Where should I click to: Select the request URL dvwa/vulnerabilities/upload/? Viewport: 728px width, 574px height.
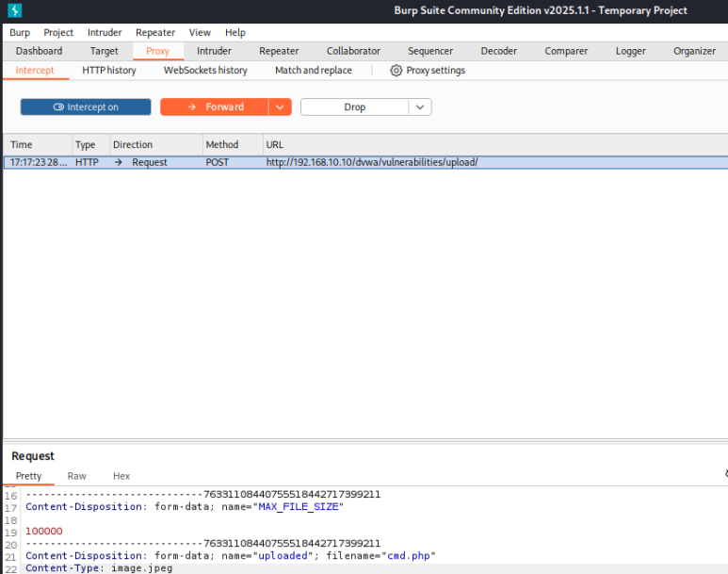click(371, 162)
